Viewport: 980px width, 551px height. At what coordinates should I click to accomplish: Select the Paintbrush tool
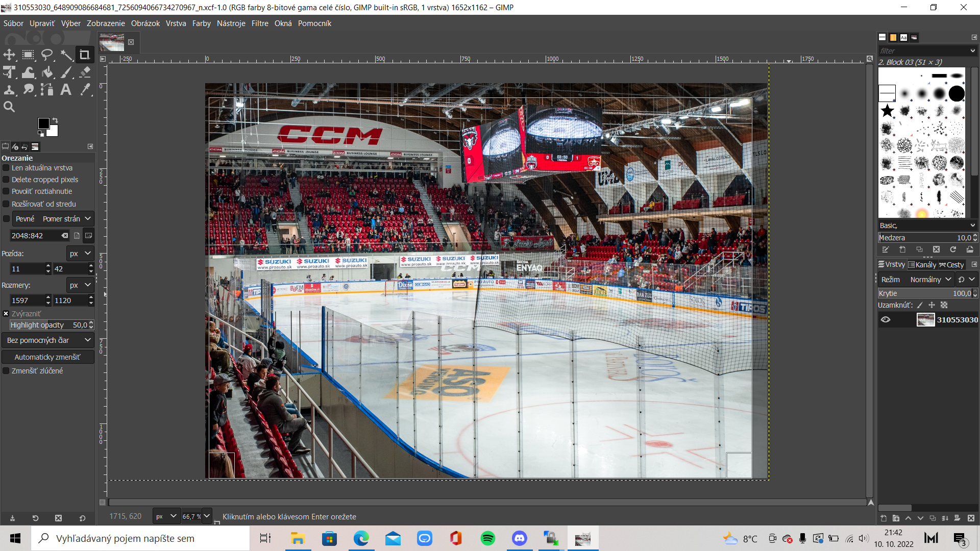(66, 72)
